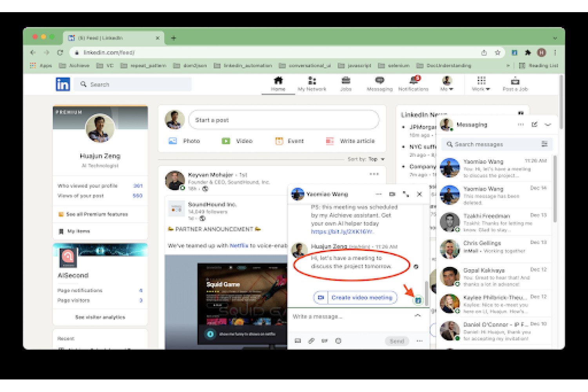Screen dimensions: 588x392
Task: Open the linkedin_automation bookmark folder
Action: 243,65
